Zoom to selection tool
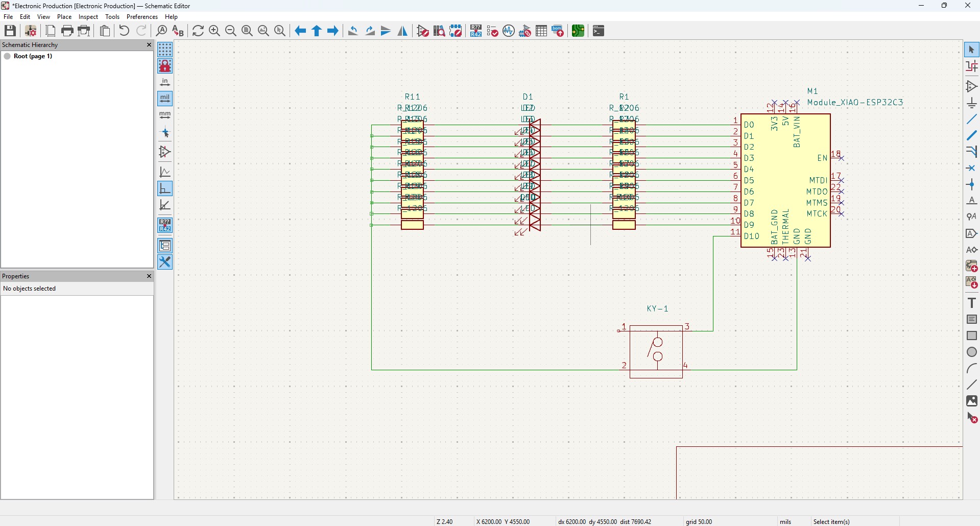980x526 pixels. (280, 31)
